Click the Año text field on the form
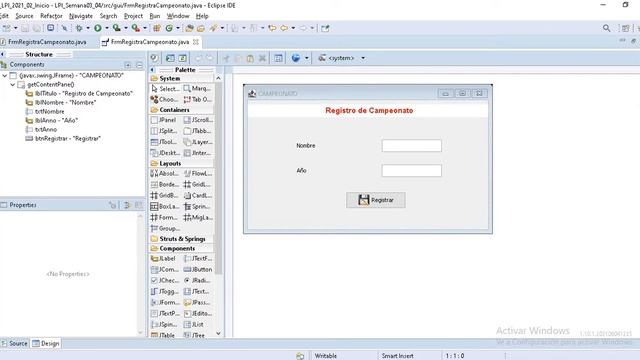This screenshot has width=640, height=360. tap(411, 171)
